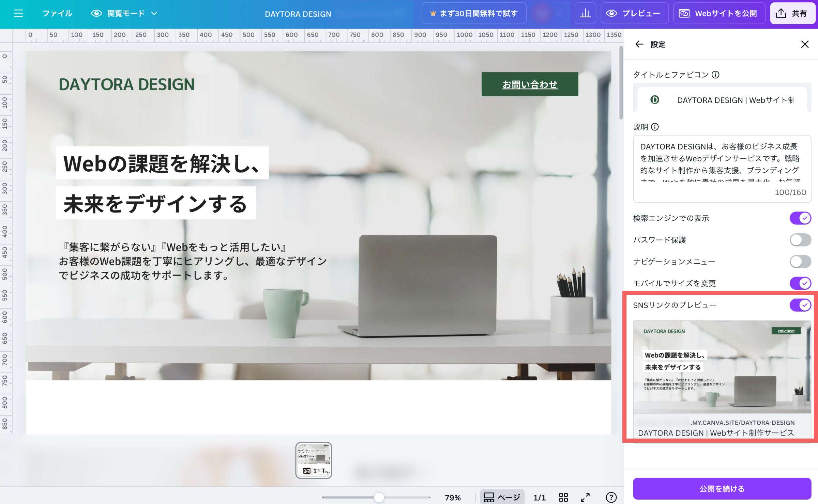Click the MY.CANVA.SITE/DAYTORA-DESIGN URL text
This screenshot has width=818, height=504.
pos(742,423)
